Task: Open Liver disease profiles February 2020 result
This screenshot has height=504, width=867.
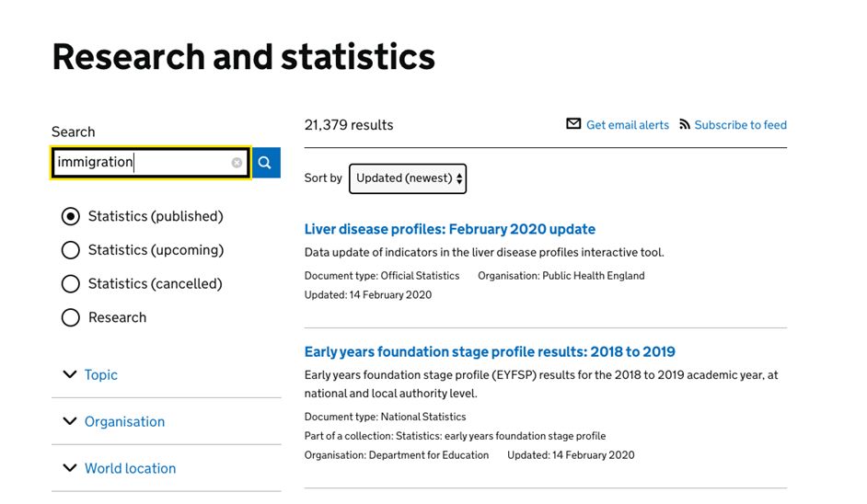Action: click(449, 229)
